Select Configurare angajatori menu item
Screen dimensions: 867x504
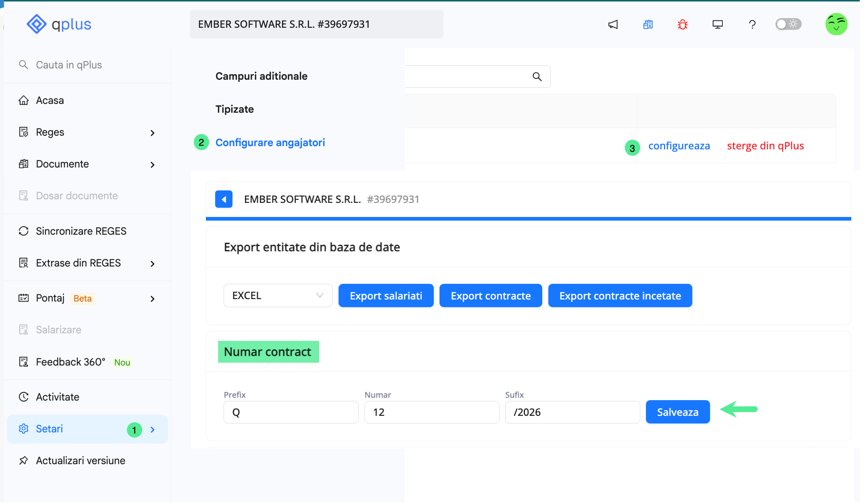tap(270, 142)
